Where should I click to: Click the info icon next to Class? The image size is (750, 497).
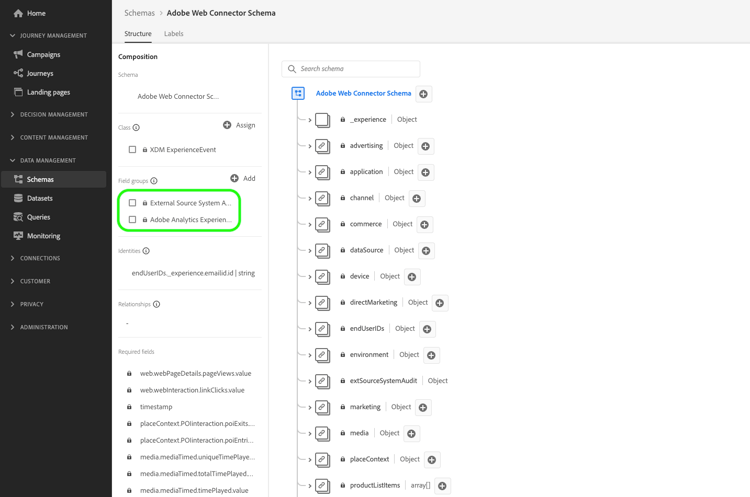[x=136, y=128]
